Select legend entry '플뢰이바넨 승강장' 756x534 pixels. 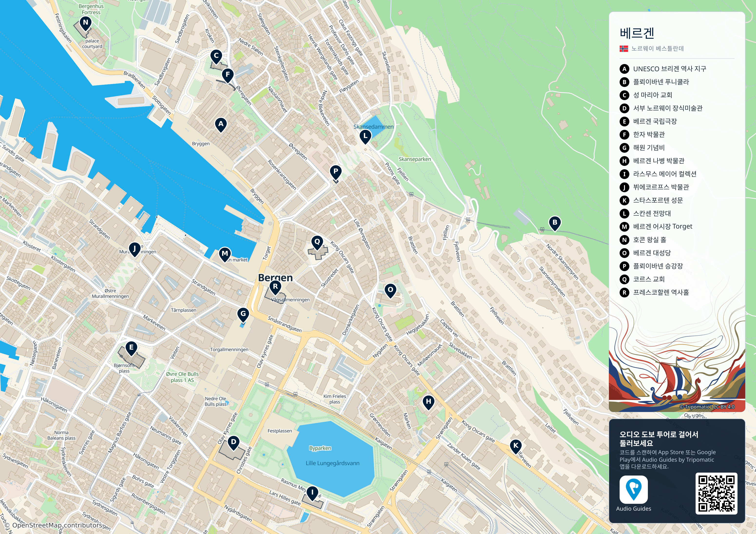point(658,266)
